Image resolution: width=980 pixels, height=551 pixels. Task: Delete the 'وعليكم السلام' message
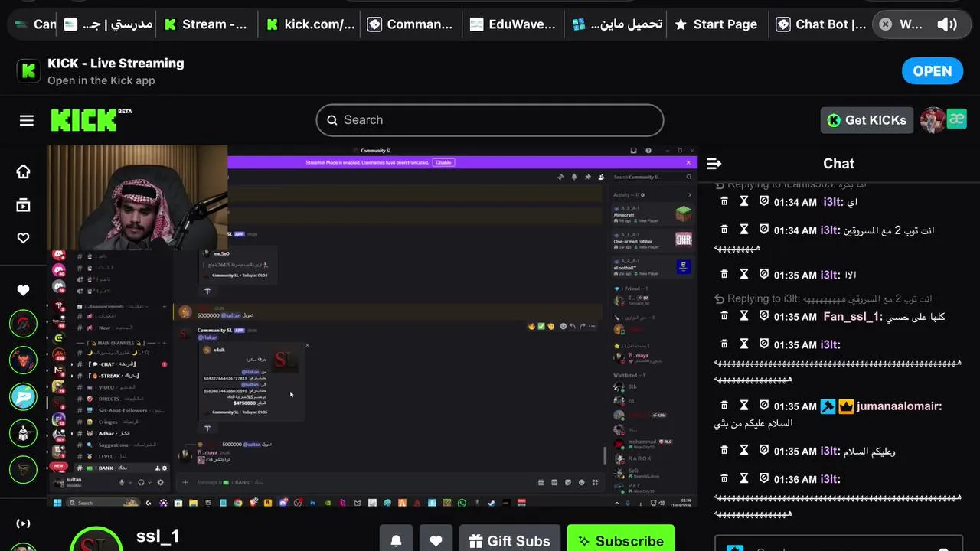click(724, 451)
